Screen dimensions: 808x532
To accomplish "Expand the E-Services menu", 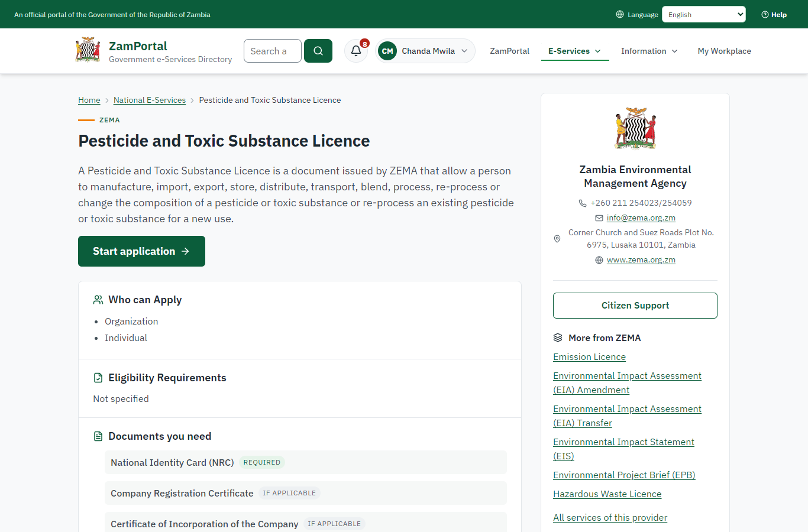I will 575,51.
